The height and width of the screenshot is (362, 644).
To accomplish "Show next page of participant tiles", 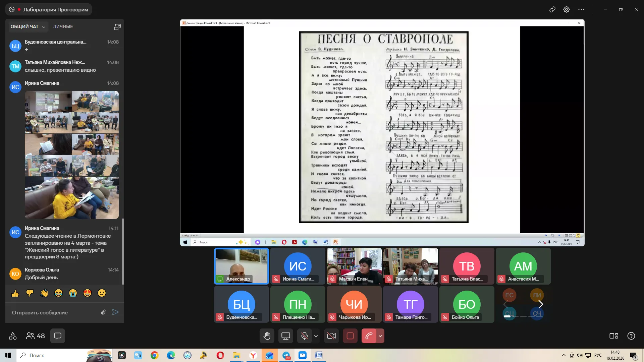I will [x=541, y=304].
